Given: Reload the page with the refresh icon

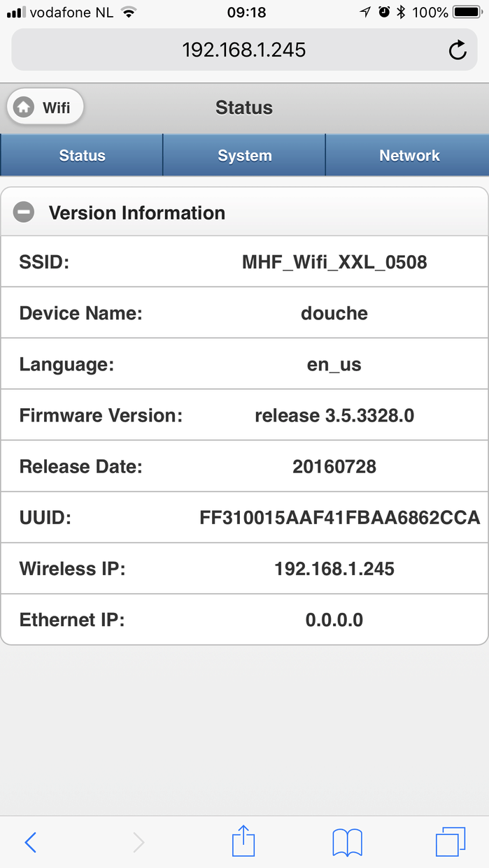Looking at the screenshot, I should point(458,50).
